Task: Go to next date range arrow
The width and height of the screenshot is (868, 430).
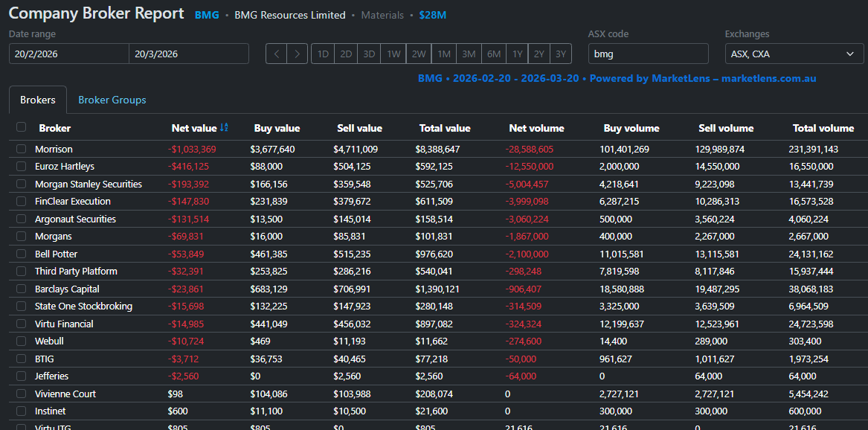Action: (298, 54)
